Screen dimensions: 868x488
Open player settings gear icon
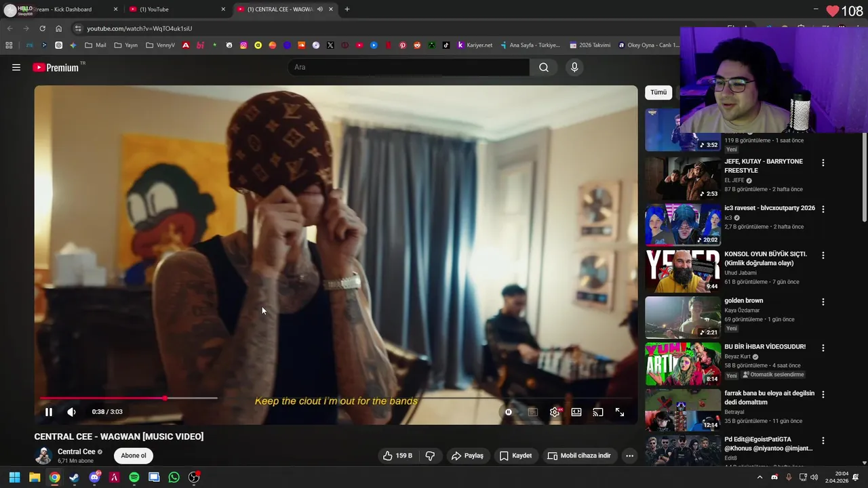[x=555, y=412]
